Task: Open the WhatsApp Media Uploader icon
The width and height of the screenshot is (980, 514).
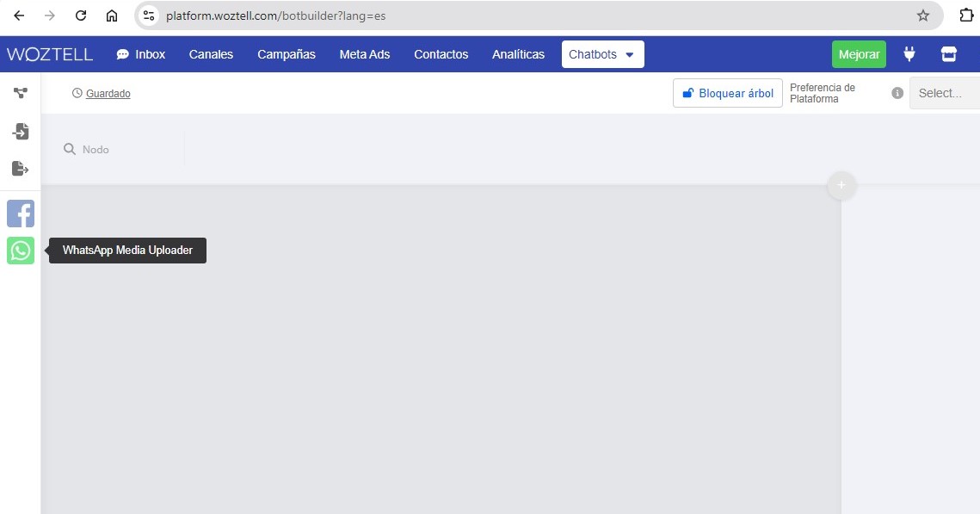Action: (x=21, y=251)
